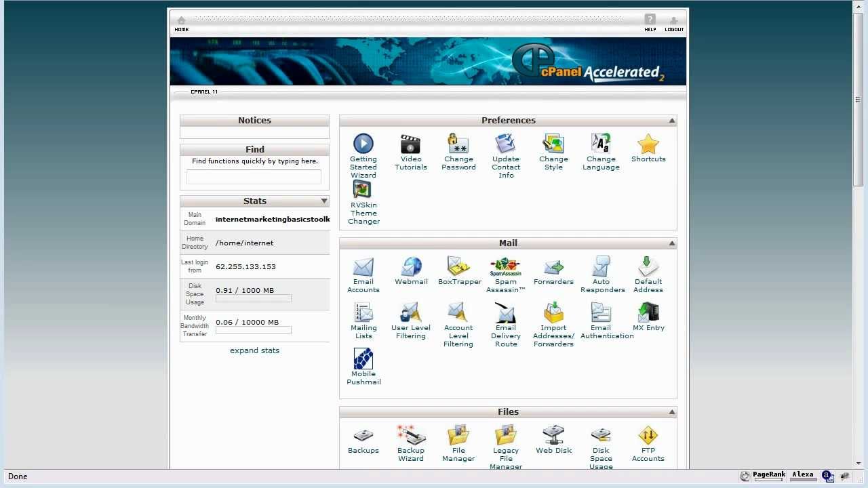Open Email Delivery Route
The height and width of the screenshot is (488, 868).
[x=506, y=325]
